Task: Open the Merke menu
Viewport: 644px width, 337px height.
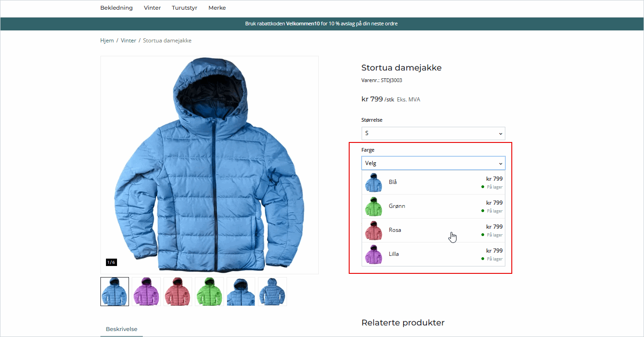Action: 217,8
